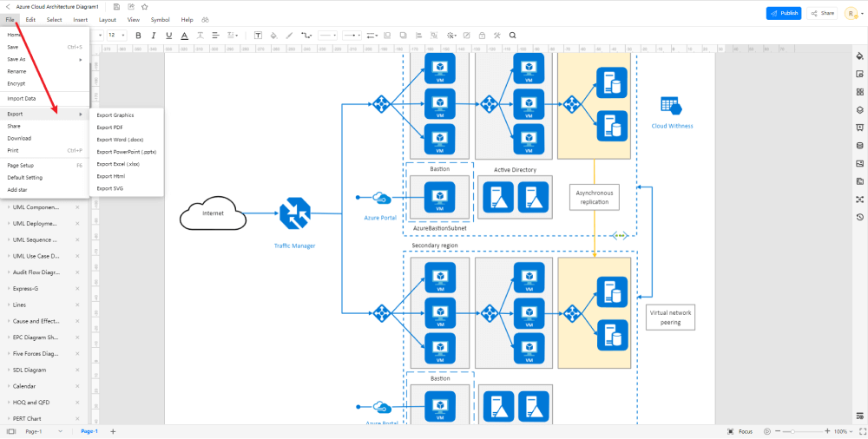
Task: Open the database panel on right sidebar
Action: (859, 146)
